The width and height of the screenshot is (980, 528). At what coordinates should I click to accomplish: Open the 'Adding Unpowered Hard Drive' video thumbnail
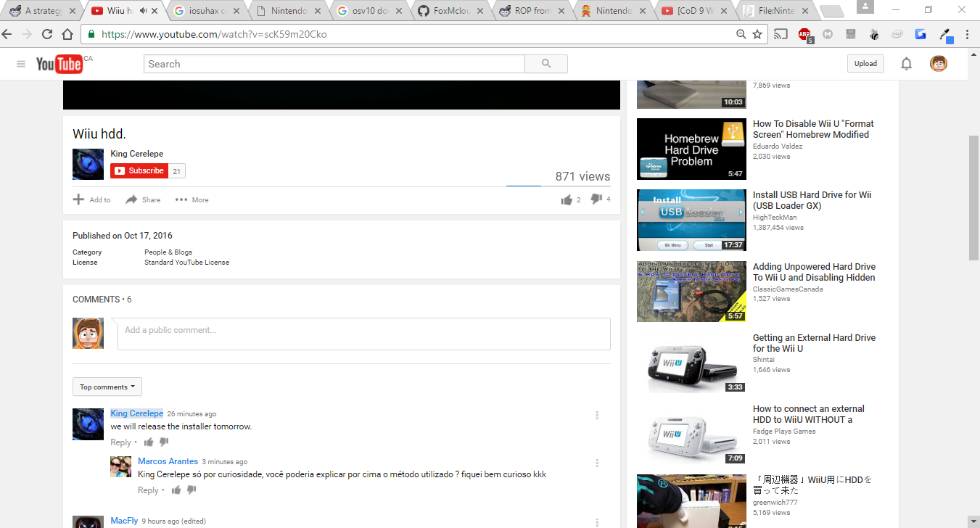691,292
